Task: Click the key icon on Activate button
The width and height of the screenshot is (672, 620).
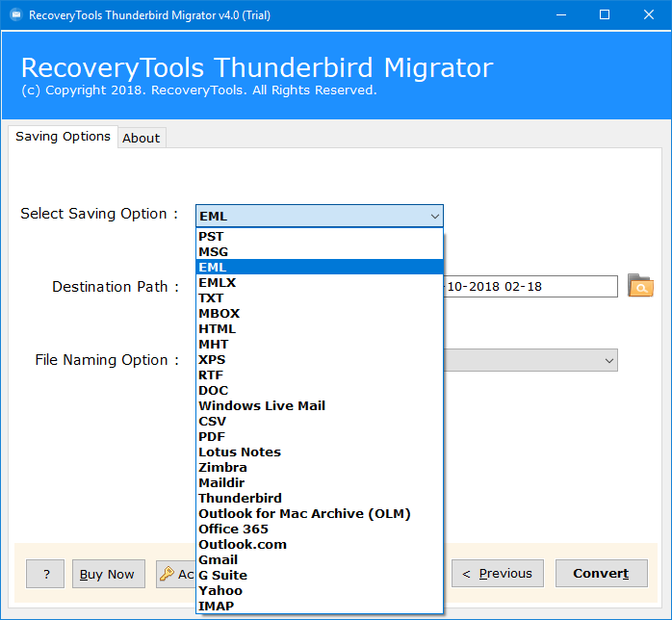Action: pyautogui.click(x=167, y=573)
